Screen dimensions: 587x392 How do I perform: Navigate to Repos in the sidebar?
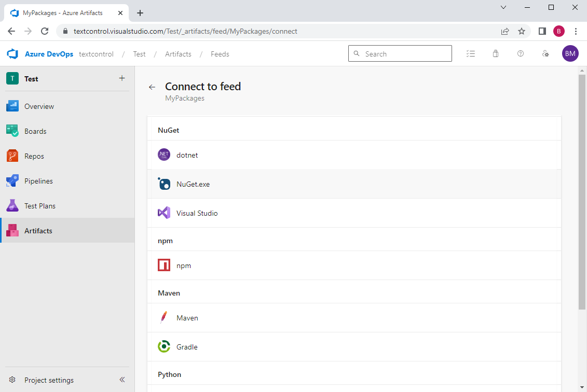[34, 156]
